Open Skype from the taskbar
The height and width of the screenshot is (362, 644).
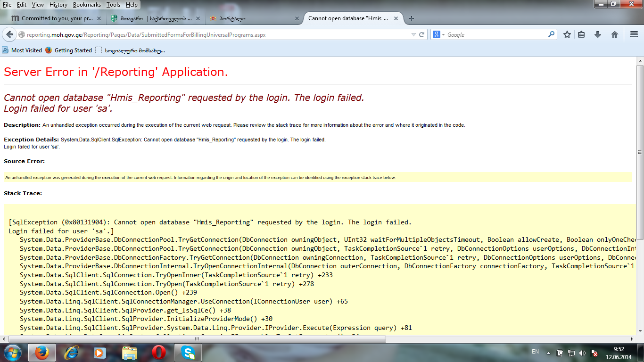tap(188, 352)
